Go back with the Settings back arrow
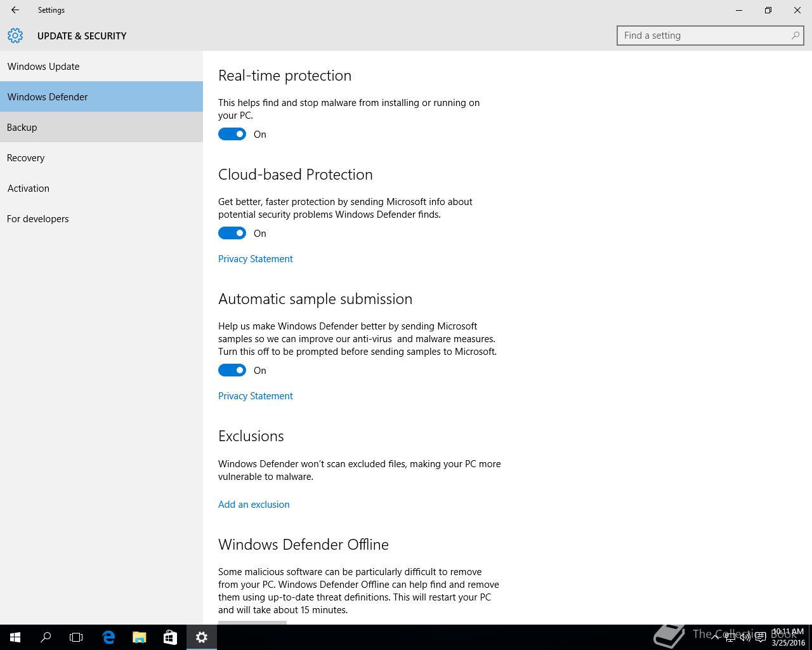This screenshot has width=812, height=650. pyautogui.click(x=15, y=10)
